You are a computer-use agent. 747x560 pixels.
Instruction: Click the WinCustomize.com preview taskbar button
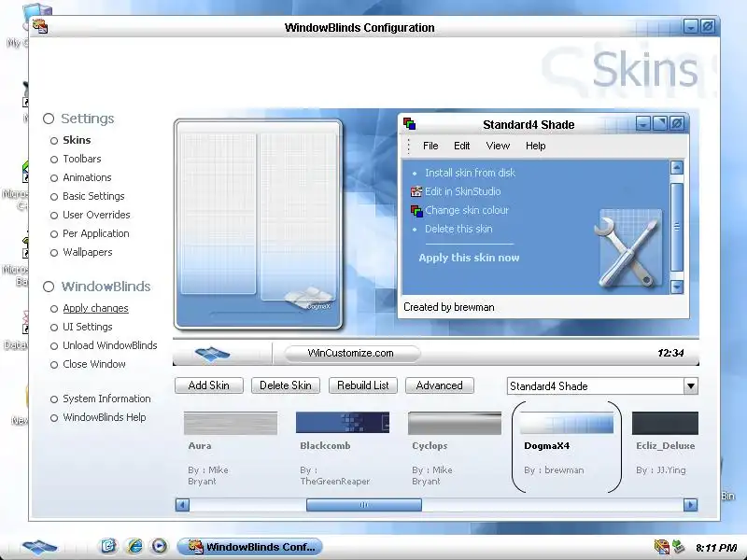click(352, 354)
